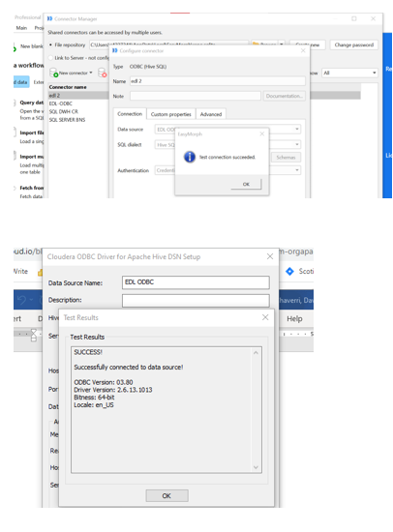Click the Create new button in Connector Manager
393x532 pixels.
pyautogui.click(x=308, y=44)
